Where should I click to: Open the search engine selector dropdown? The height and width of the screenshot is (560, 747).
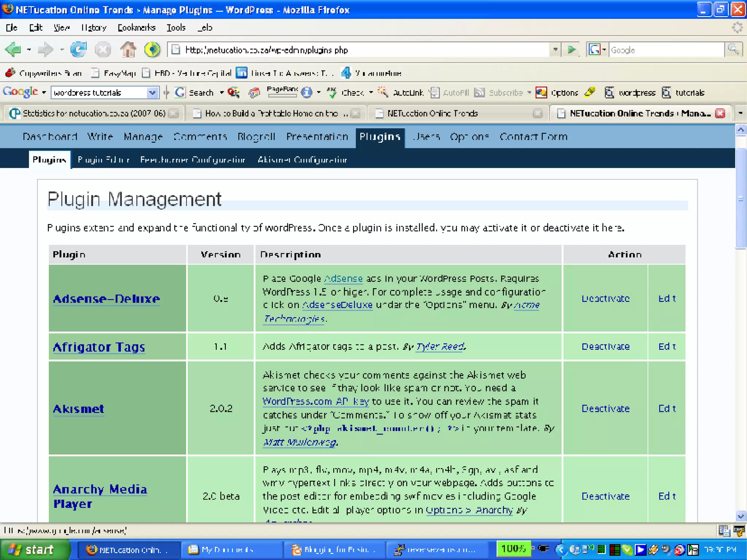[x=604, y=49]
